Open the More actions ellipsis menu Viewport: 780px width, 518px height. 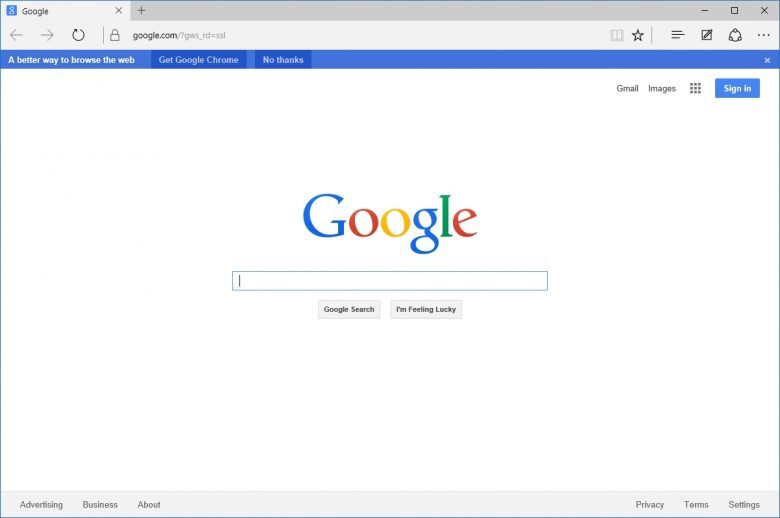click(x=764, y=35)
